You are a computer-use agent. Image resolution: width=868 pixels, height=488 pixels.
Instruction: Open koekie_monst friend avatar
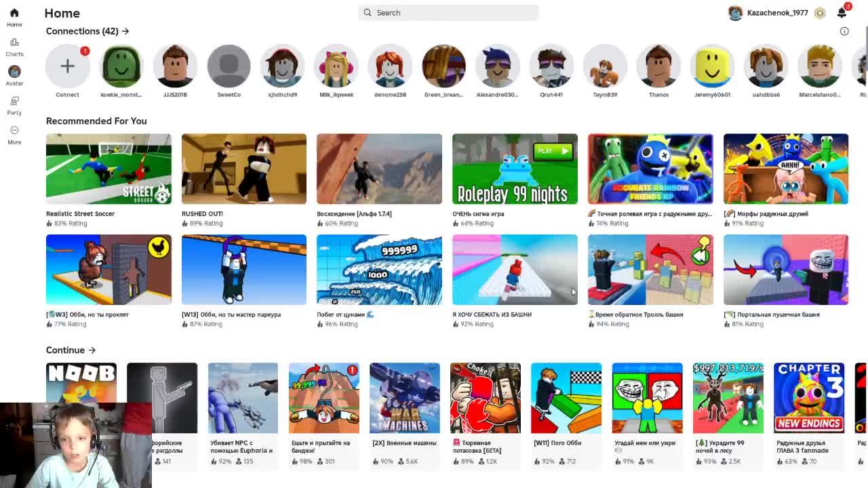[x=121, y=66]
